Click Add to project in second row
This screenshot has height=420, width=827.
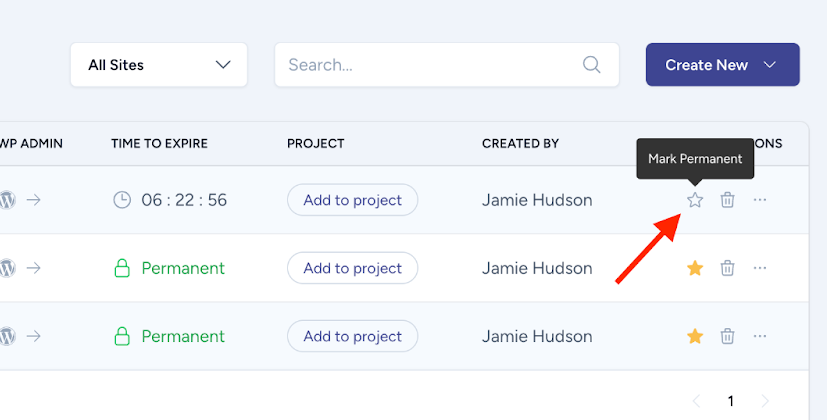[x=352, y=268]
